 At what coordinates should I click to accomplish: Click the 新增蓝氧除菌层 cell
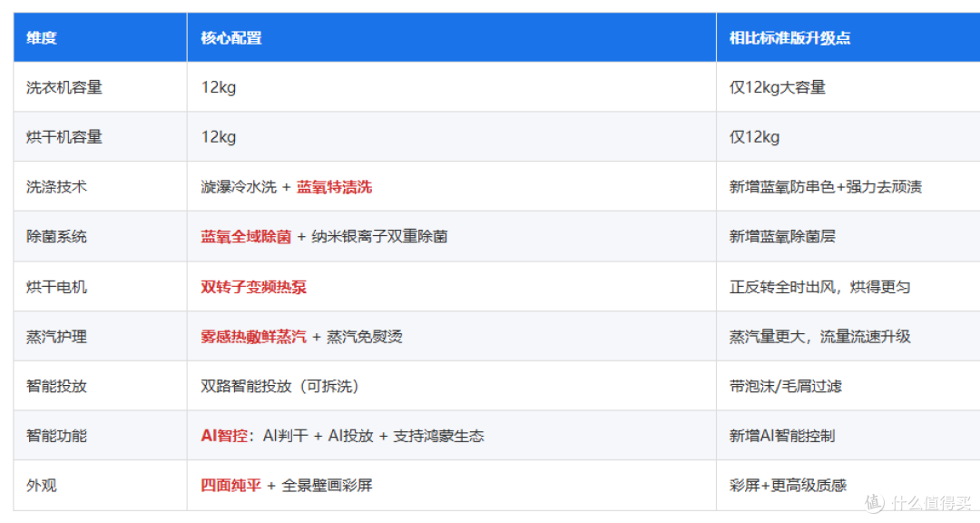(848, 236)
